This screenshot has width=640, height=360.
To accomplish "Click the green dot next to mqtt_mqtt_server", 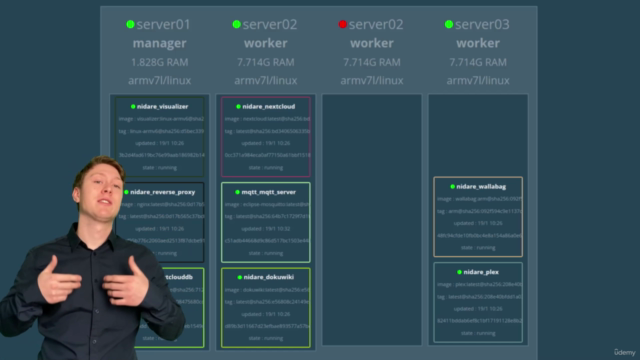I will [x=238, y=192].
